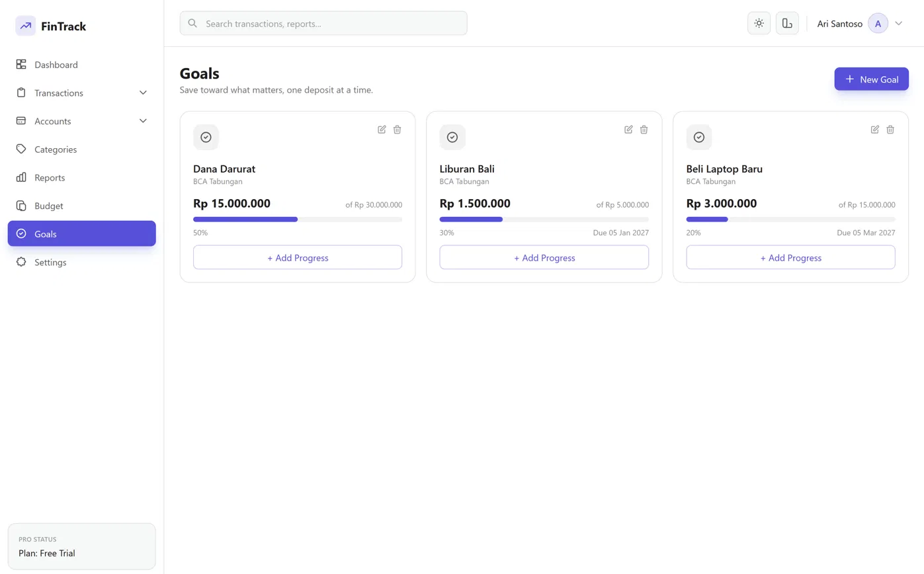This screenshot has width=924, height=574.
Task: Click the Dana Darurat goal title
Action: [224, 169]
